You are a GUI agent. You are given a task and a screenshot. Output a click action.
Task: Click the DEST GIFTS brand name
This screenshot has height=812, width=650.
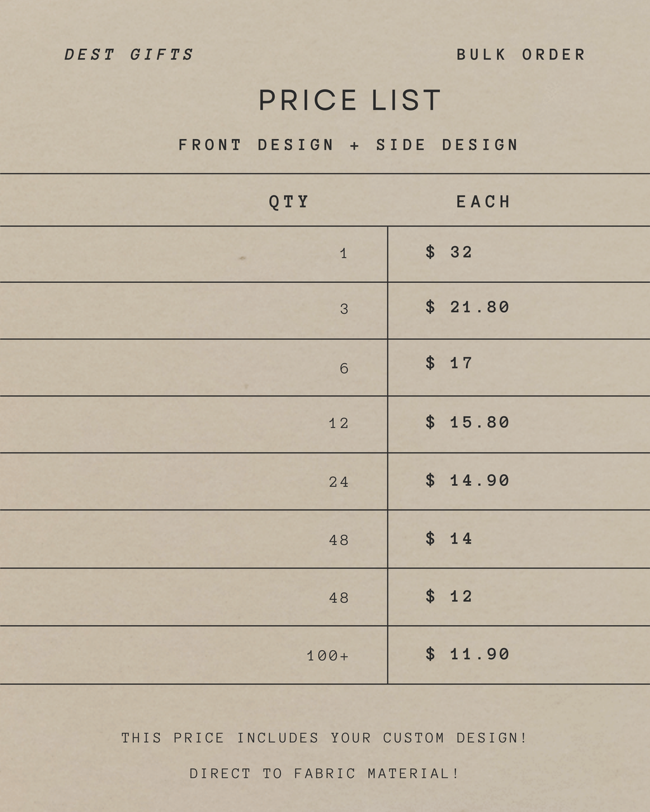pyautogui.click(x=129, y=55)
